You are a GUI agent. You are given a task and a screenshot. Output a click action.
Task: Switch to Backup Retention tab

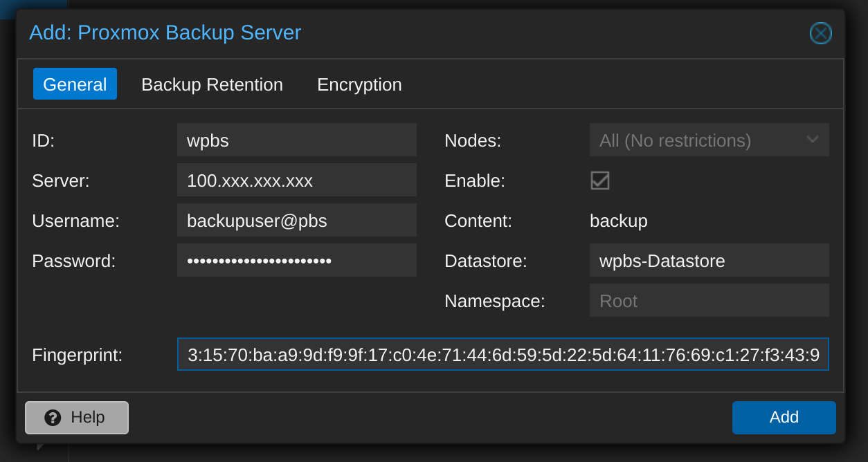tap(212, 84)
